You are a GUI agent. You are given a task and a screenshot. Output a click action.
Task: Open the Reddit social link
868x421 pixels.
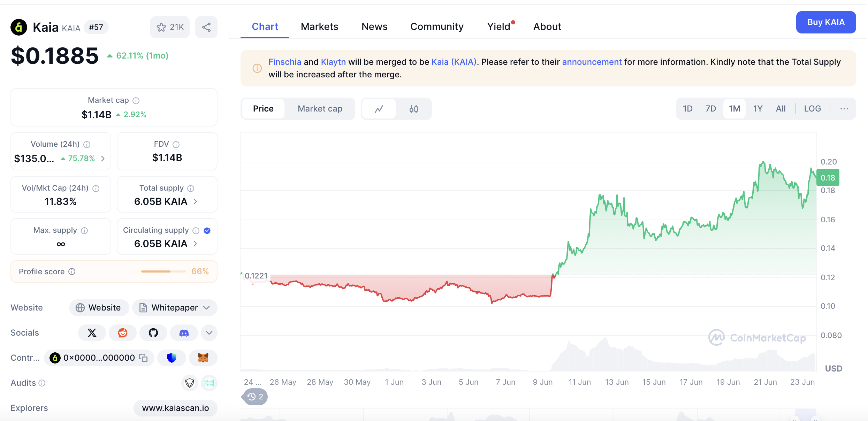123,333
